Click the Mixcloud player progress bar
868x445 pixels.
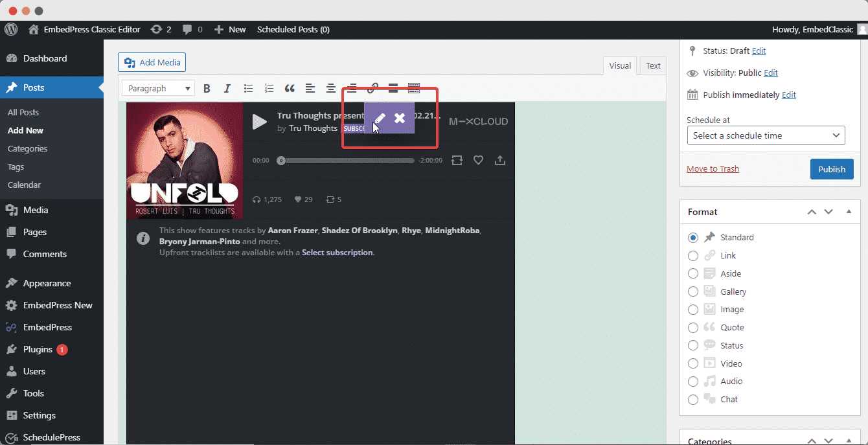coord(347,160)
